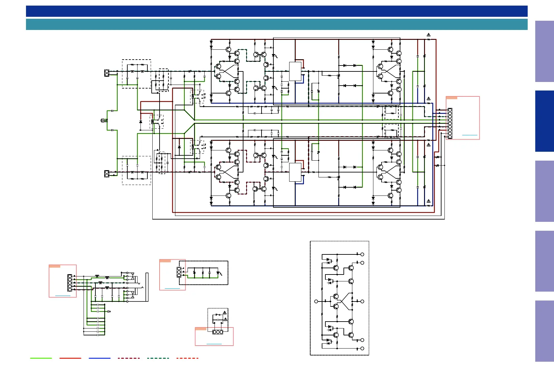Click the dashed dark-red legend line
The height and width of the screenshot is (392, 554).
[129, 358]
